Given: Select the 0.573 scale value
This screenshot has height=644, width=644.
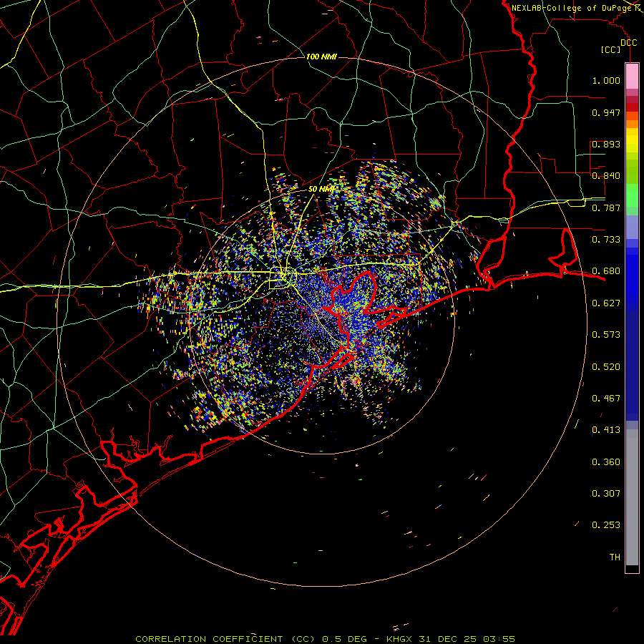Looking at the screenshot, I should pos(606,335).
